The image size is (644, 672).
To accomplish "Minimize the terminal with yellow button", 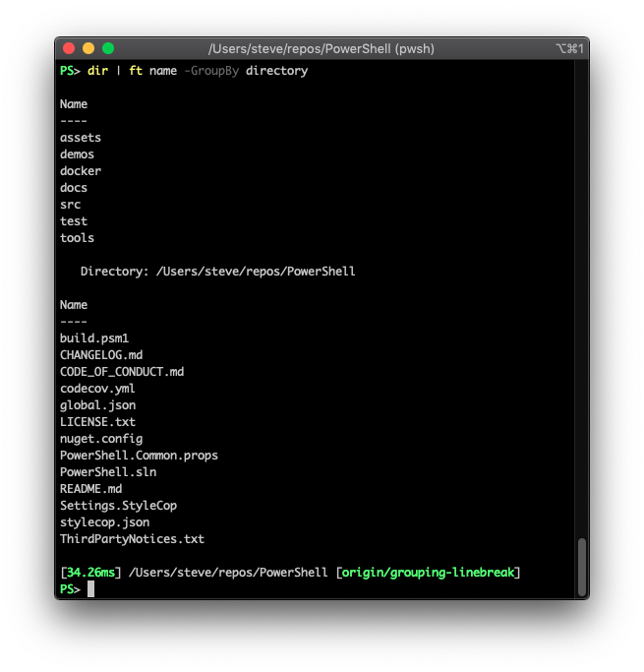I will [88, 48].
